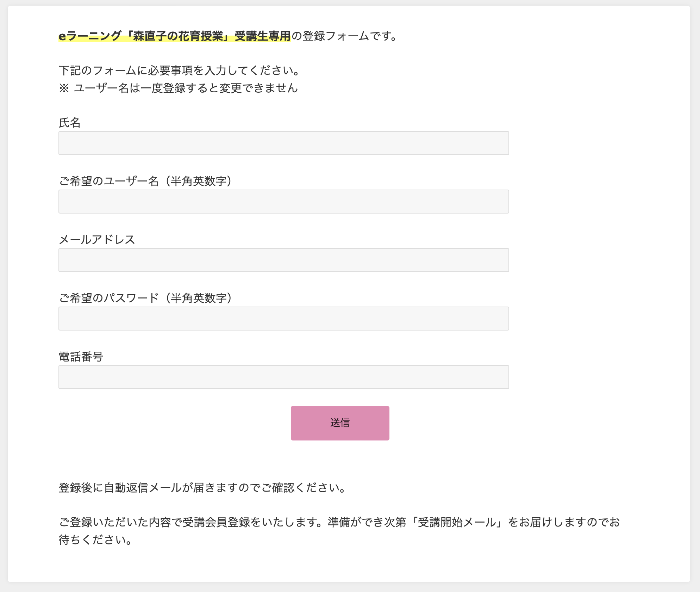Focus the 電話番号 phone input field

(283, 377)
